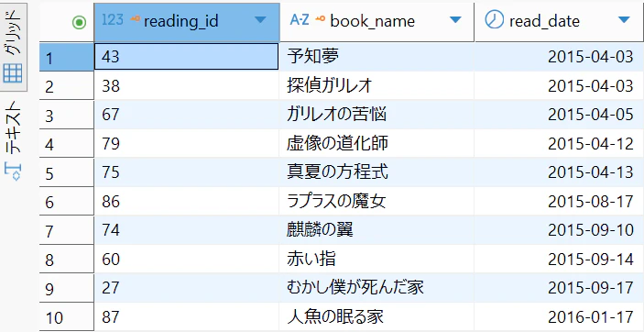Select row number 3 header
644x332 pixels.
[x=67, y=116]
